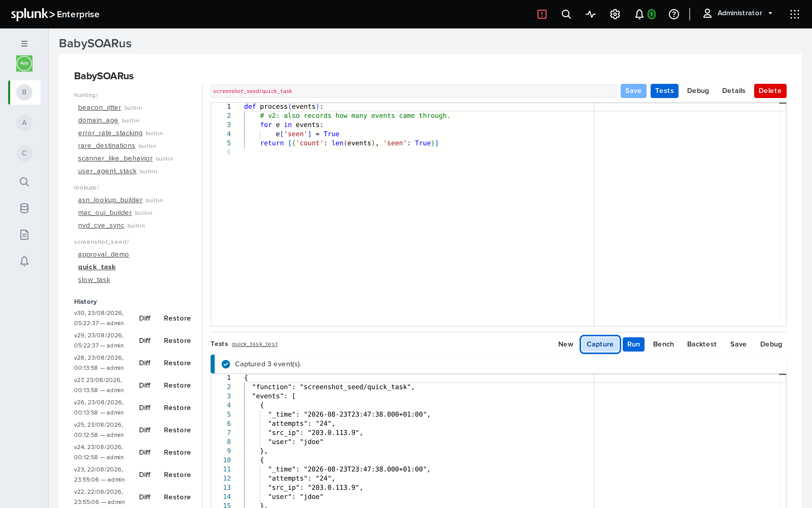Click the function name field screenshot_seed/quick_task
The width and height of the screenshot is (812, 508).
tap(413, 91)
